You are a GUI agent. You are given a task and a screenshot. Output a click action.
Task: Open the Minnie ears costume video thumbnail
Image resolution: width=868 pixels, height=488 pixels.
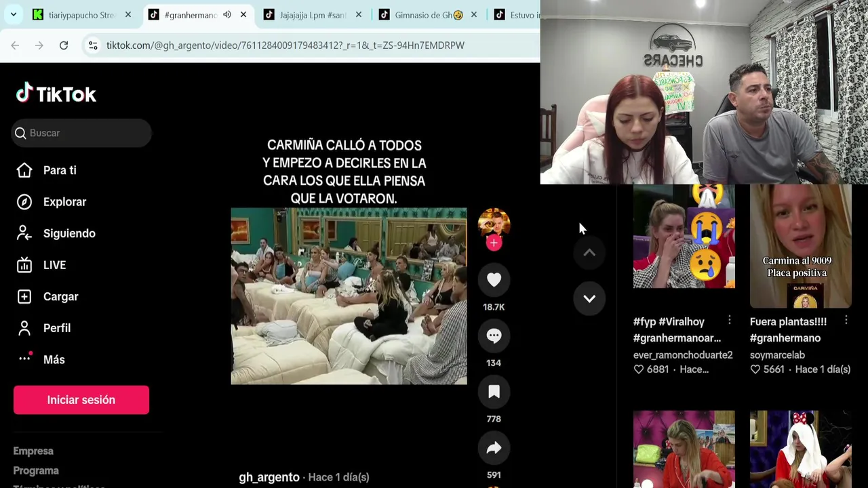tap(801, 449)
